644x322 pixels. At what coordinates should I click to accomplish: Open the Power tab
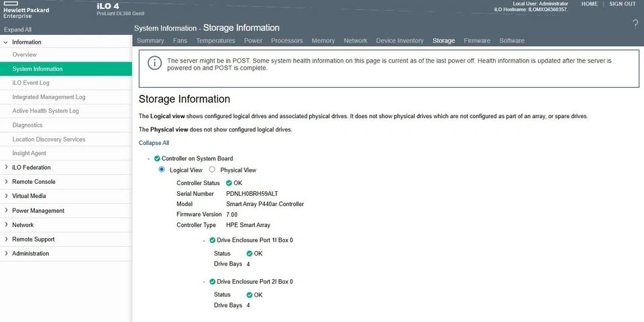click(253, 41)
